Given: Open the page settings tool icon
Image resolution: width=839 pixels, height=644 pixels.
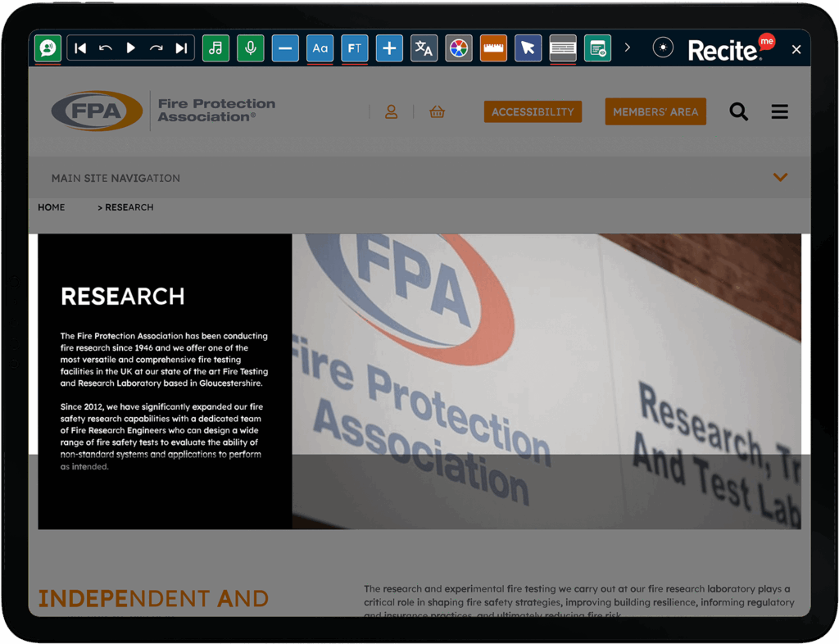Looking at the screenshot, I should tap(597, 48).
